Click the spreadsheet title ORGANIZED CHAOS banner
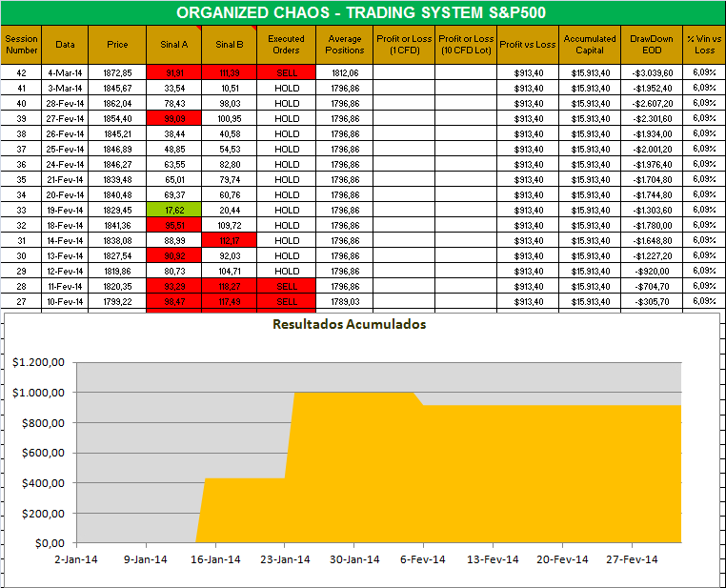Image resolution: width=726 pixels, height=588 pixels. pyautogui.click(x=363, y=12)
